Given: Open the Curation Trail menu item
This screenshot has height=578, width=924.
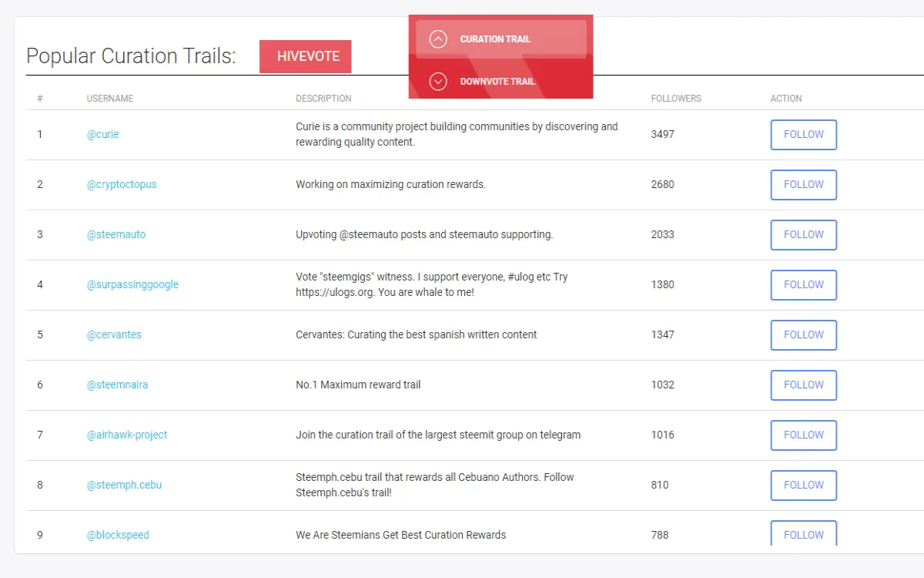Looking at the screenshot, I should [x=501, y=39].
